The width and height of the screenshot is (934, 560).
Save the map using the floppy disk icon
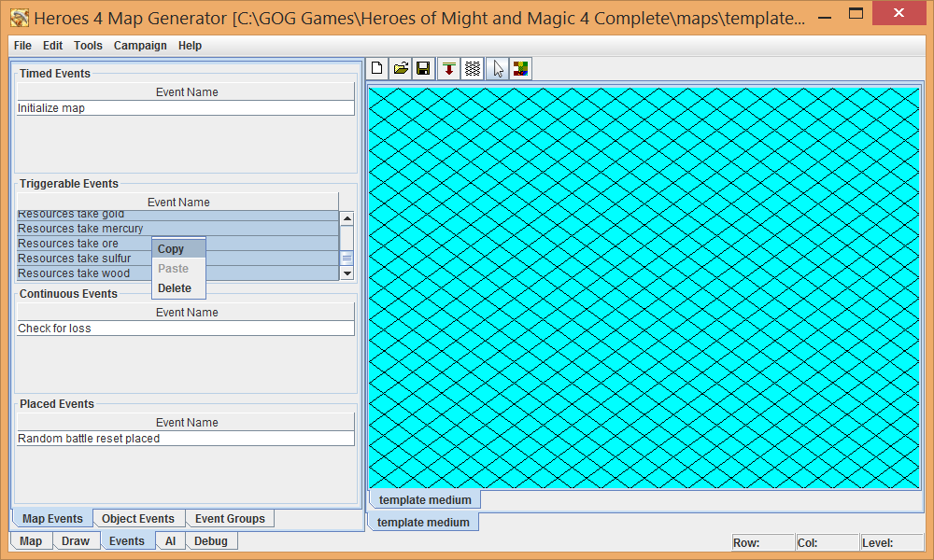click(x=423, y=68)
